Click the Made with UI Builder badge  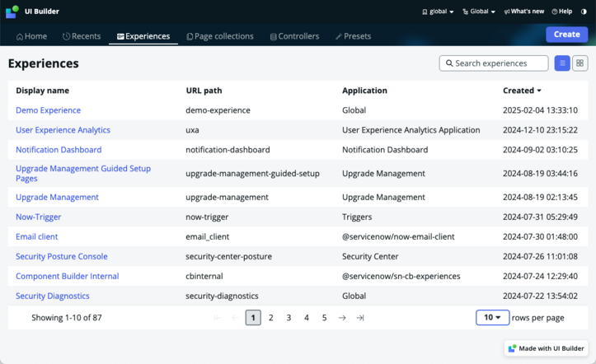547,348
